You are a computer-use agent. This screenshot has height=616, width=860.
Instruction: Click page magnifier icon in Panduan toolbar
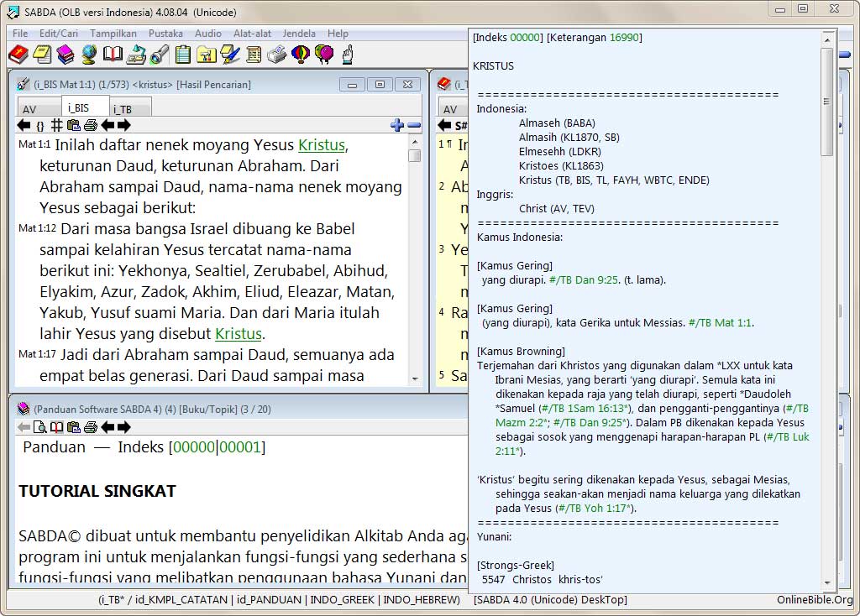coord(39,427)
